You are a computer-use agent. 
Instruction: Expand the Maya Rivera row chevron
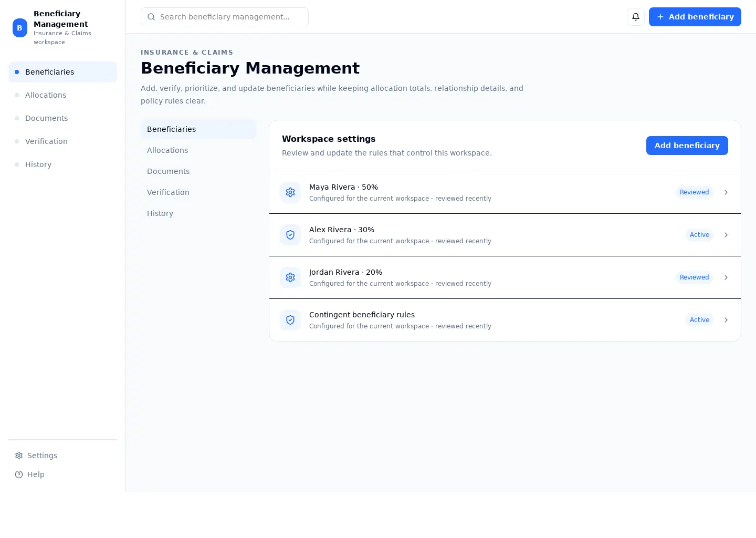pyautogui.click(x=726, y=192)
